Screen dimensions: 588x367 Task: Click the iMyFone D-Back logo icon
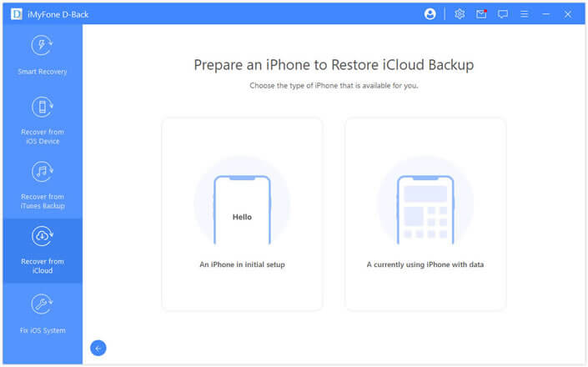tap(17, 14)
